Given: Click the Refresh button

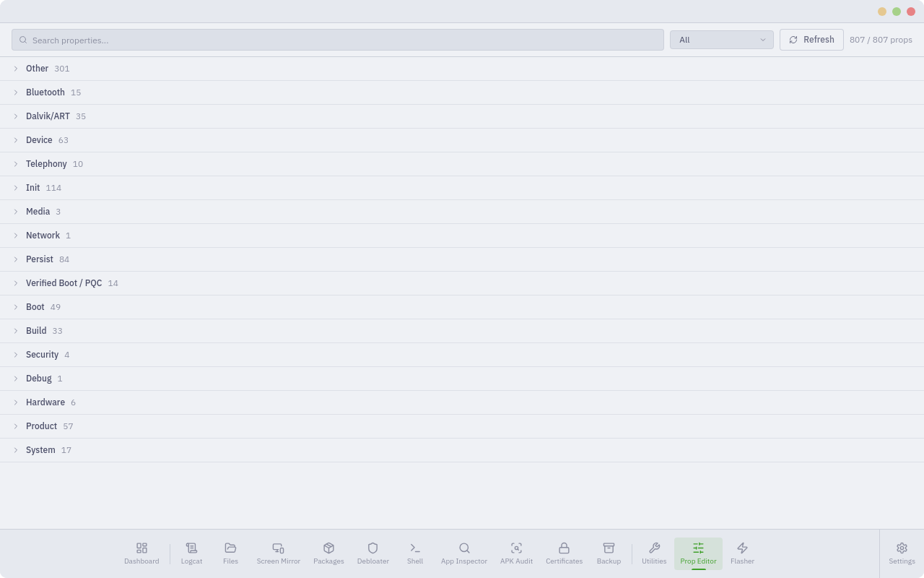Looking at the screenshot, I should (811, 40).
